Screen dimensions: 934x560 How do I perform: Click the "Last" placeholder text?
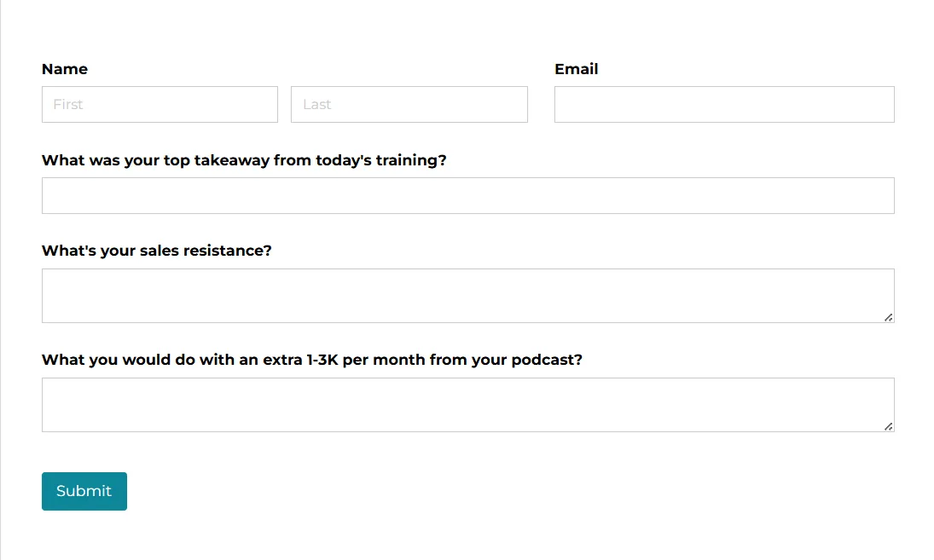coord(316,104)
